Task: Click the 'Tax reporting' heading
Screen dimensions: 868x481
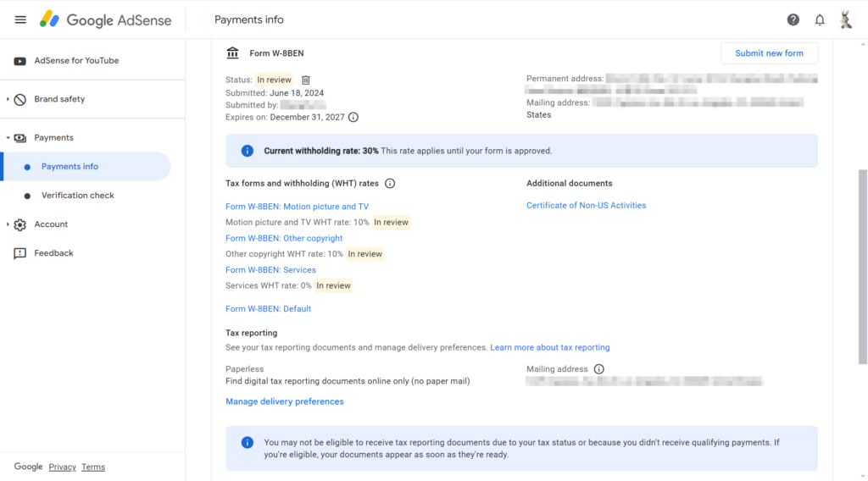Action: 251,334
